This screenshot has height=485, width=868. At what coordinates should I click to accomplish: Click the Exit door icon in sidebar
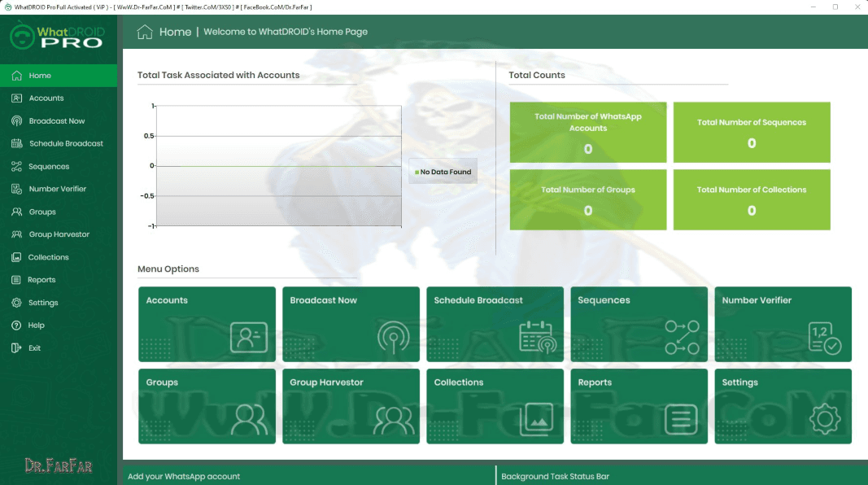pyautogui.click(x=16, y=348)
